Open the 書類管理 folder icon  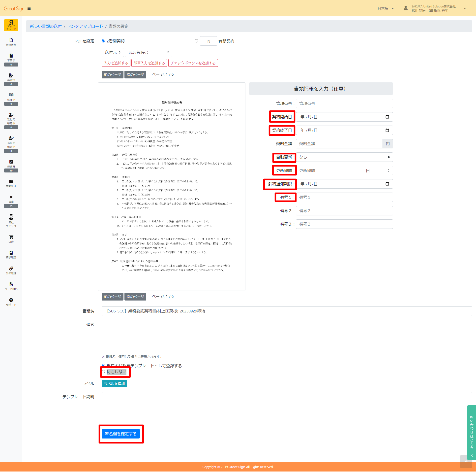11,183
